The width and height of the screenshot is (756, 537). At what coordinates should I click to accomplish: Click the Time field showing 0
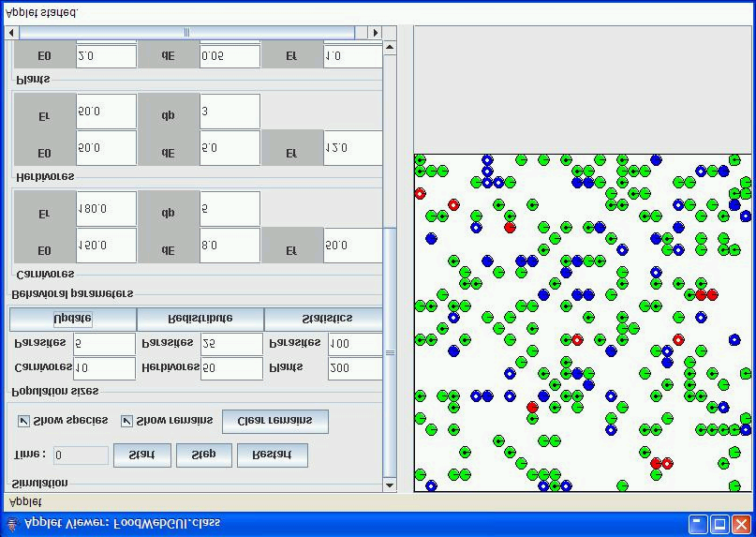tap(81, 455)
